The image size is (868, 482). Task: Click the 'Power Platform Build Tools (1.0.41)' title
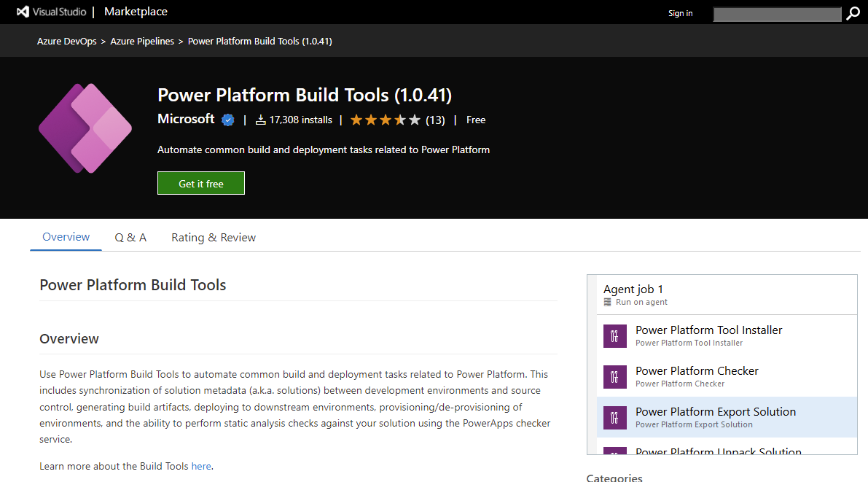click(x=305, y=96)
